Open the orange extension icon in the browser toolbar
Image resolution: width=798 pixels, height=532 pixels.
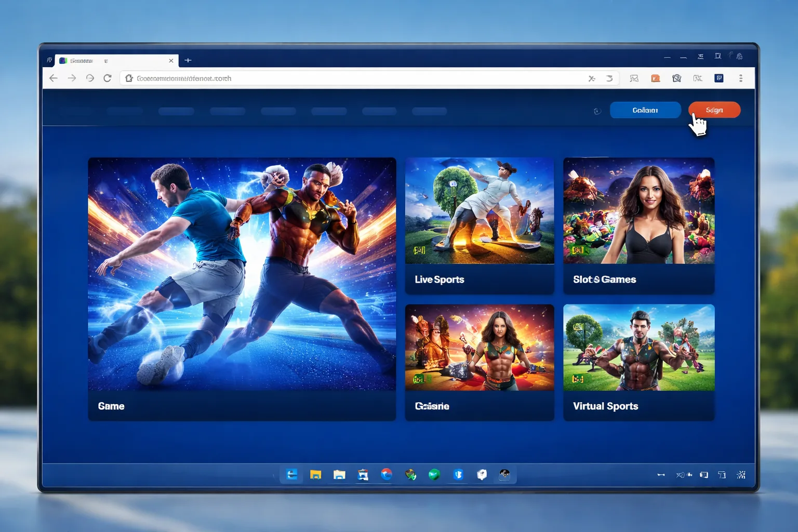tap(656, 78)
